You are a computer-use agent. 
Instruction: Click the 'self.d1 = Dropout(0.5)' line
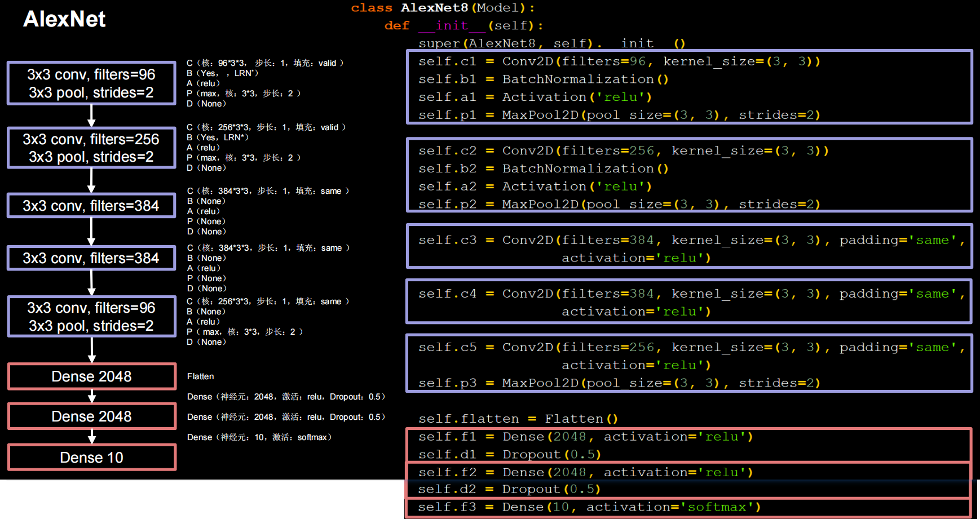pyautogui.click(x=510, y=454)
